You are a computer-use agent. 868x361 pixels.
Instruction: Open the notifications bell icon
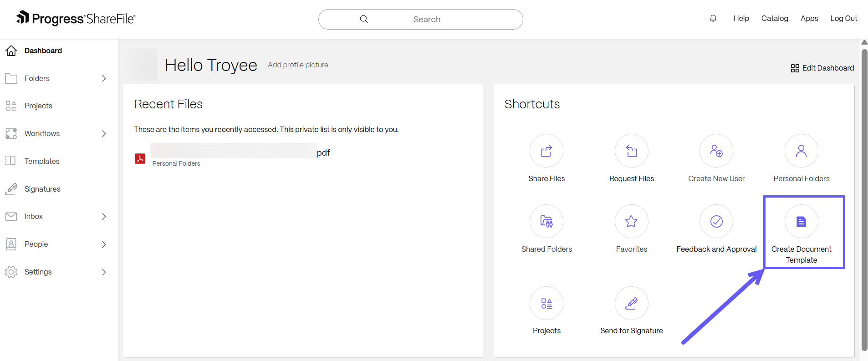pyautogui.click(x=713, y=19)
